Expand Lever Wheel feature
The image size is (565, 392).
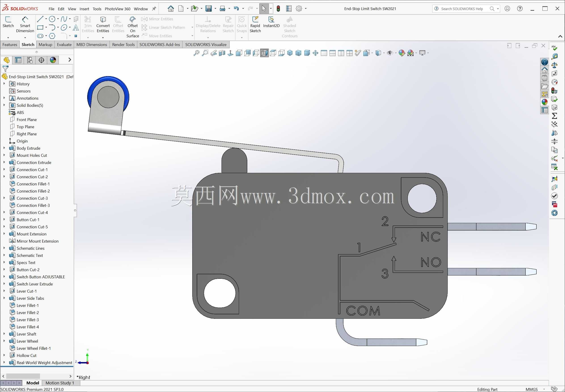coord(4,341)
